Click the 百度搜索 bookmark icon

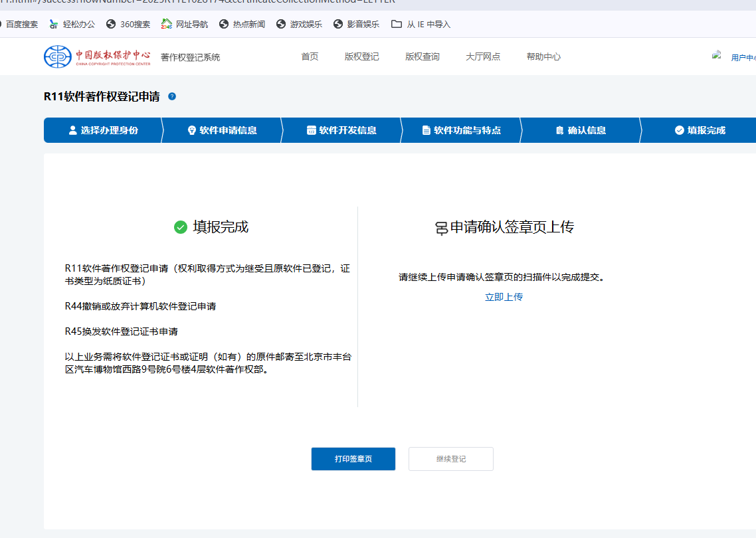pyautogui.click(x=2, y=24)
